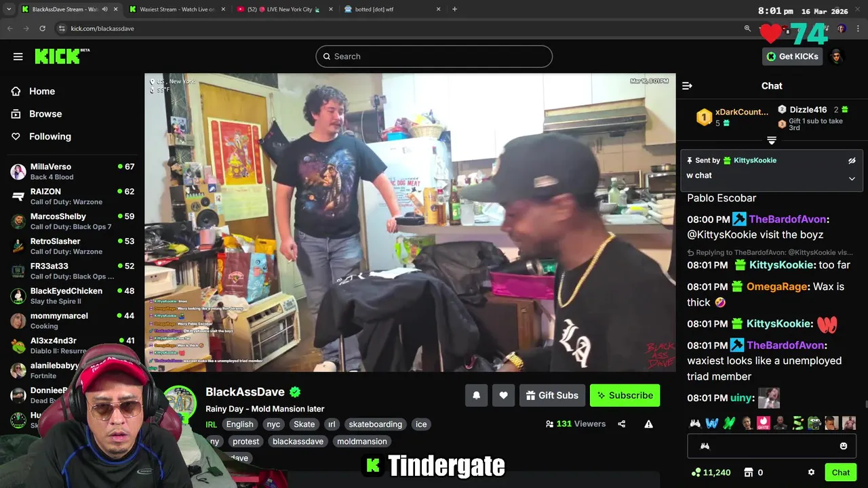
Task: Click the shop storefront icon
Action: (x=749, y=472)
